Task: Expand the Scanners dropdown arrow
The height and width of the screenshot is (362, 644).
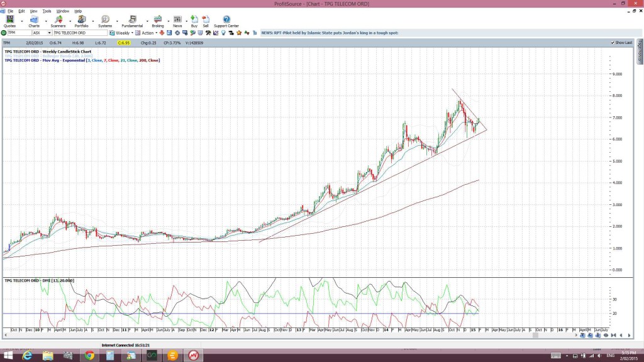Action: pyautogui.click(x=70, y=21)
